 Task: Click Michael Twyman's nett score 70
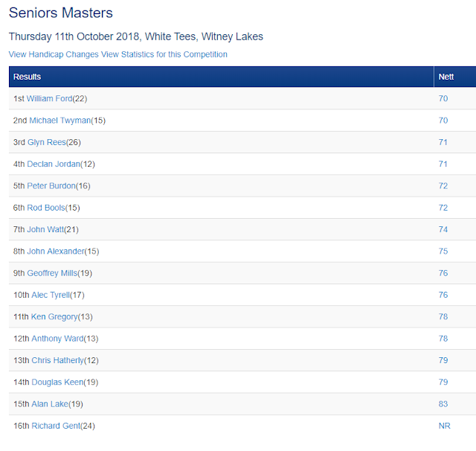point(443,121)
